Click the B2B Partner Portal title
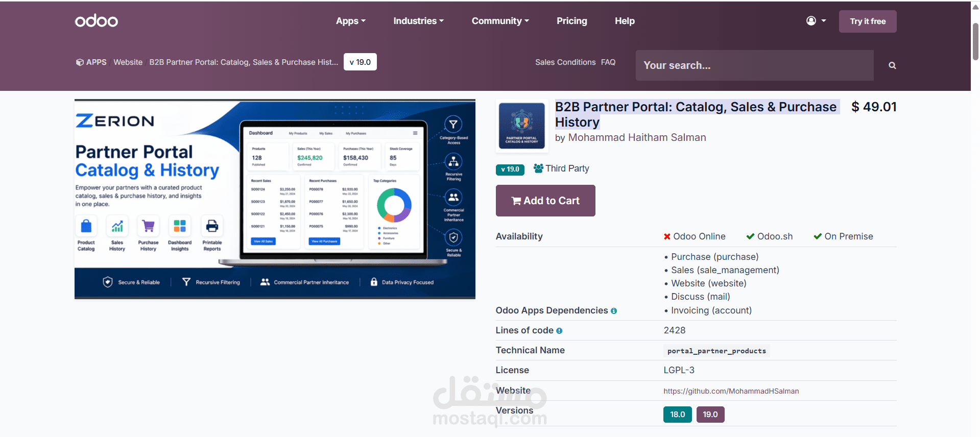This screenshot has height=437, width=980. pos(696,114)
